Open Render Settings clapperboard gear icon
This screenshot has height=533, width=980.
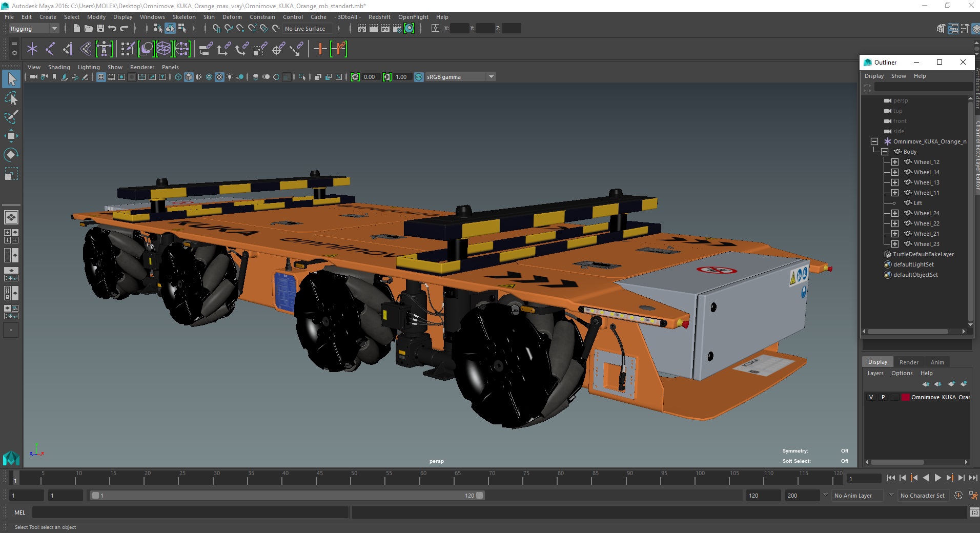coord(397,29)
